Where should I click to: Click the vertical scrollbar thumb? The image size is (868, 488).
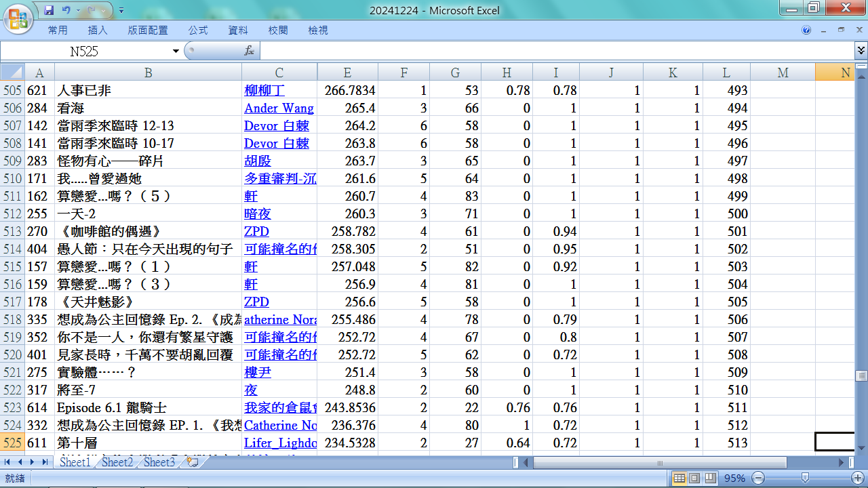pos(861,376)
